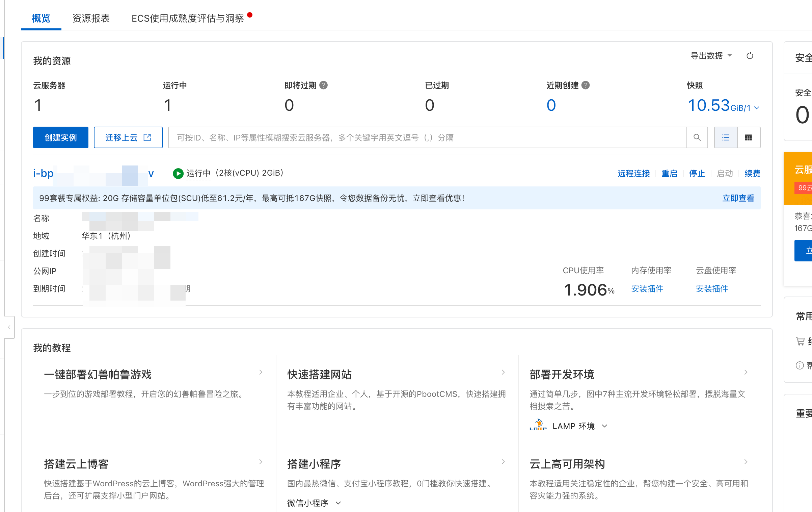Click the cloud server search field

[427, 137]
